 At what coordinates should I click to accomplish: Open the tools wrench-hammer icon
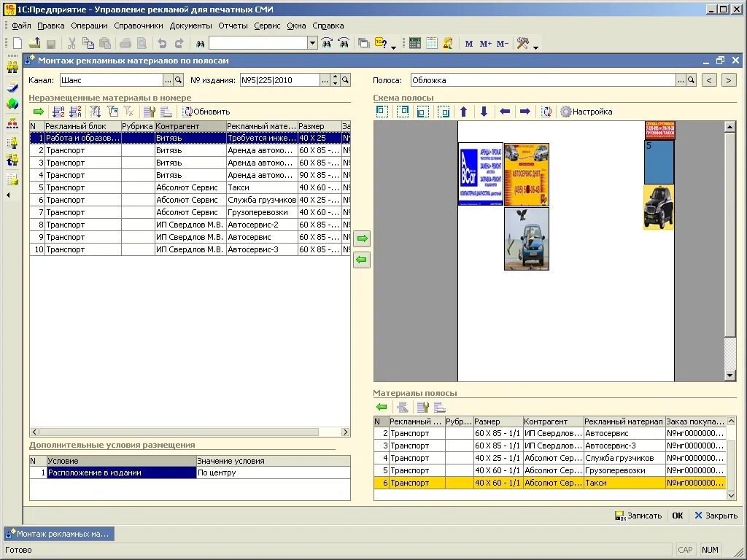coord(523,43)
